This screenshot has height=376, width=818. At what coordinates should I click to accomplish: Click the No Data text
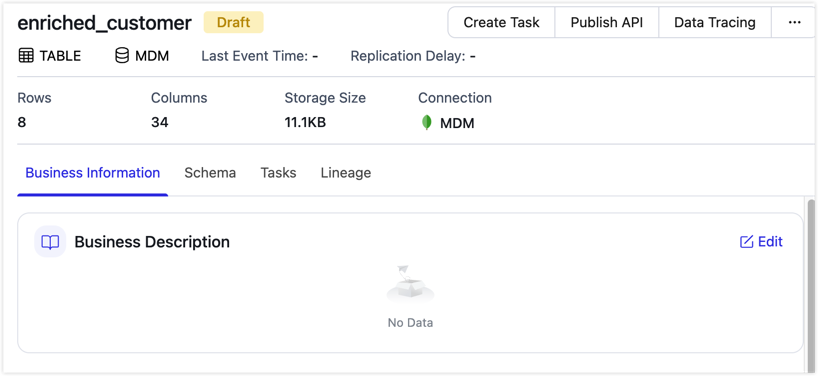click(x=410, y=323)
